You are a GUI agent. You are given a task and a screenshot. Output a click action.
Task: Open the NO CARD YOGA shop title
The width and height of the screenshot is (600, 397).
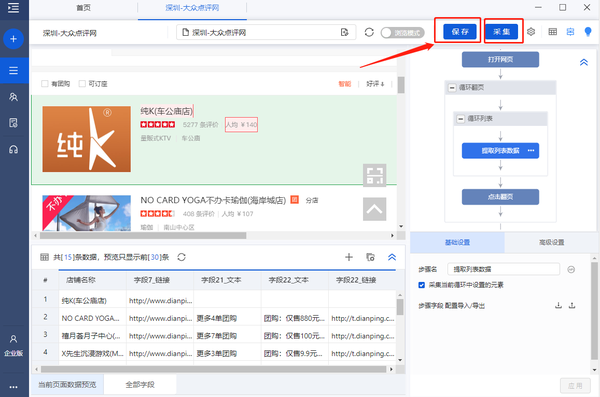(213, 200)
